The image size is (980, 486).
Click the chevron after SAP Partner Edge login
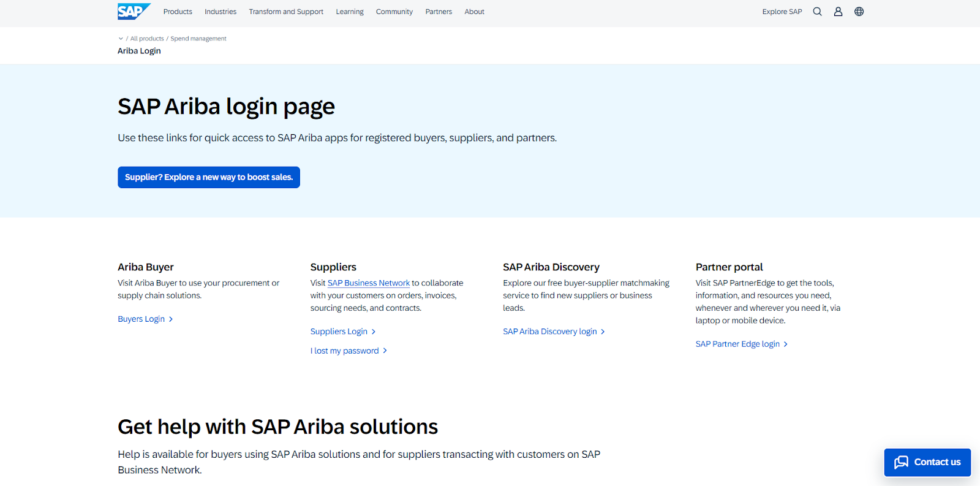point(786,344)
